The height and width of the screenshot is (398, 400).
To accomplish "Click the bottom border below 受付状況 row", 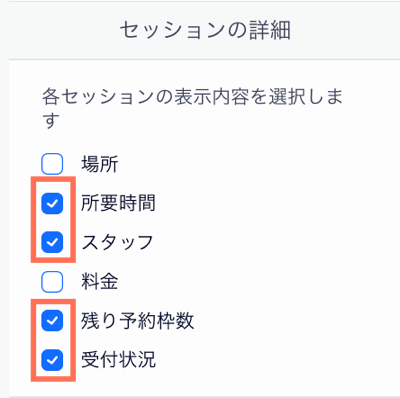I will click(x=204, y=397).
